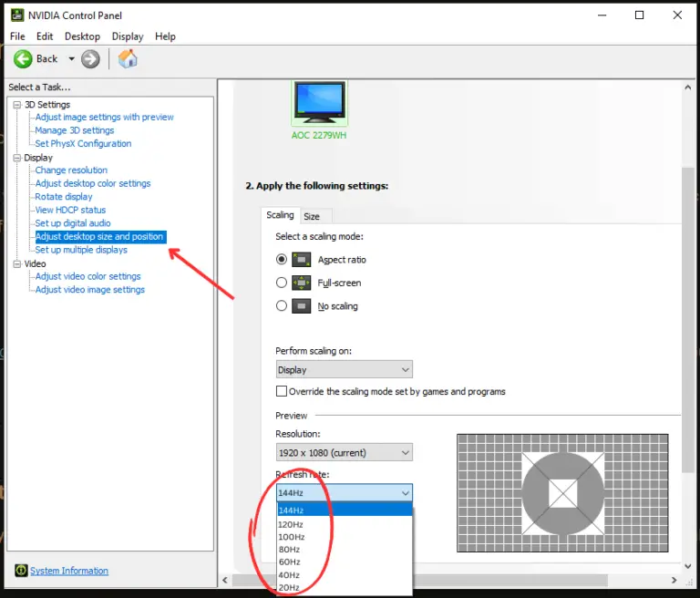Image resolution: width=700 pixels, height=598 pixels.
Task: Open the Help menu
Action: click(x=165, y=36)
